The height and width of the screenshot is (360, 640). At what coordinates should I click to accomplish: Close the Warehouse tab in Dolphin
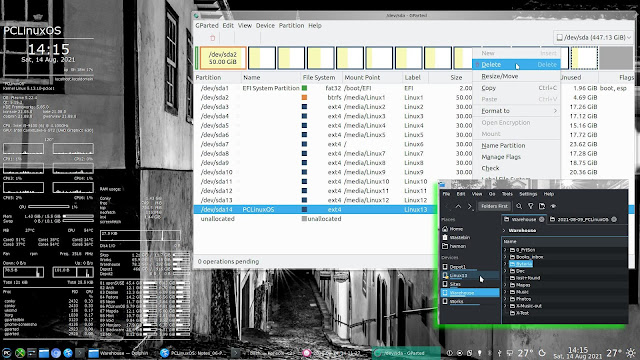click(x=542, y=219)
